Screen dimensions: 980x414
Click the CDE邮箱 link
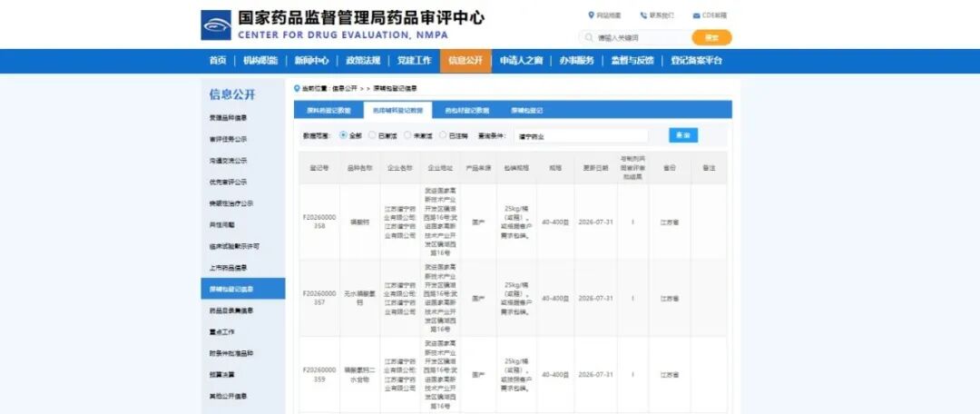[714, 15]
